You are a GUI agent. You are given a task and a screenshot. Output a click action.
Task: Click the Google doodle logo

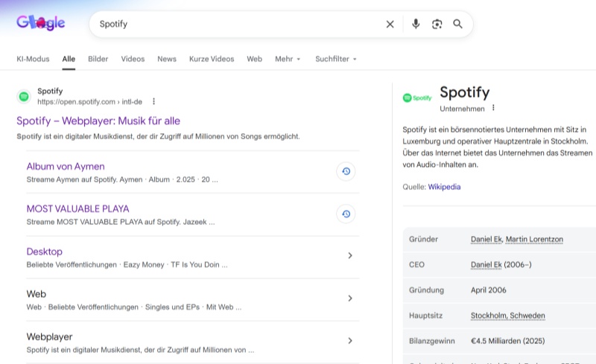(x=41, y=23)
